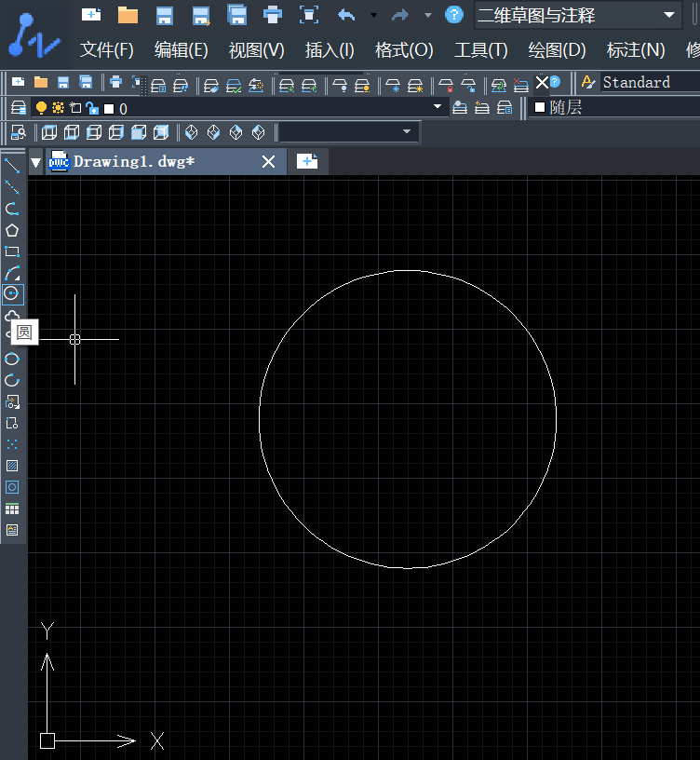This screenshot has width=700, height=760.
Task: Click the blue Help question mark at top
Action: [x=454, y=15]
